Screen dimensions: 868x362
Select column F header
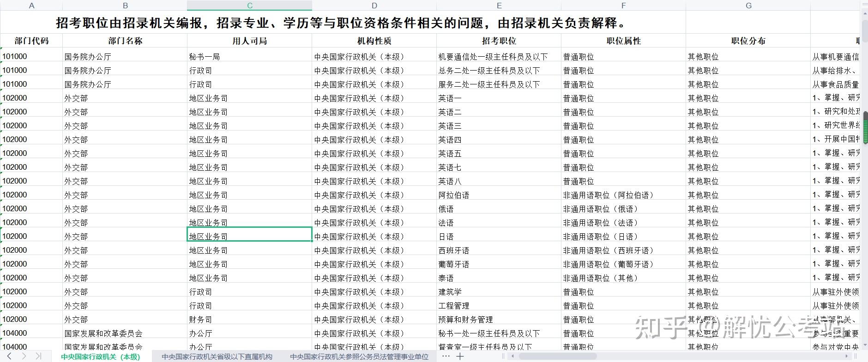[624, 6]
